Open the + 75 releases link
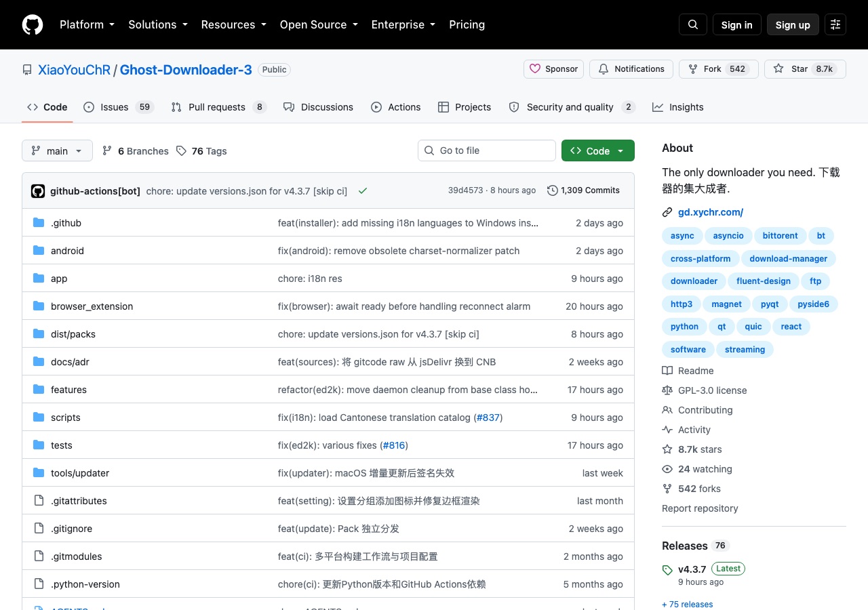 (688, 604)
